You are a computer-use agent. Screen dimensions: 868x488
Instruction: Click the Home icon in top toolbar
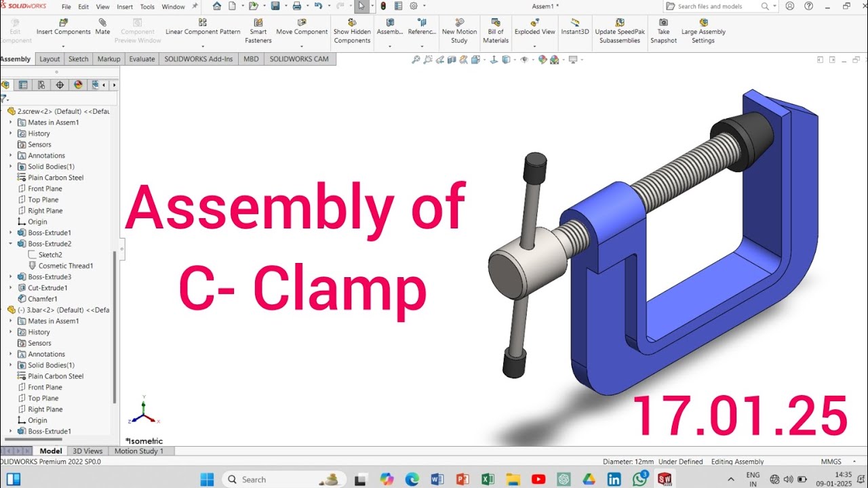217,6
